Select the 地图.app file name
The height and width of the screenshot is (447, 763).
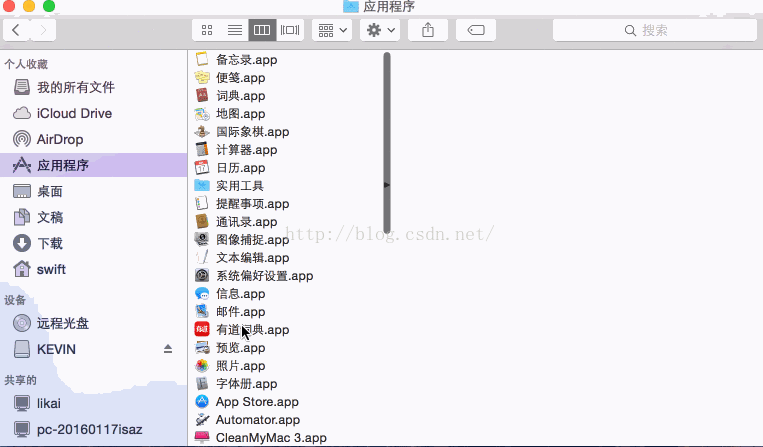tap(241, 114)
